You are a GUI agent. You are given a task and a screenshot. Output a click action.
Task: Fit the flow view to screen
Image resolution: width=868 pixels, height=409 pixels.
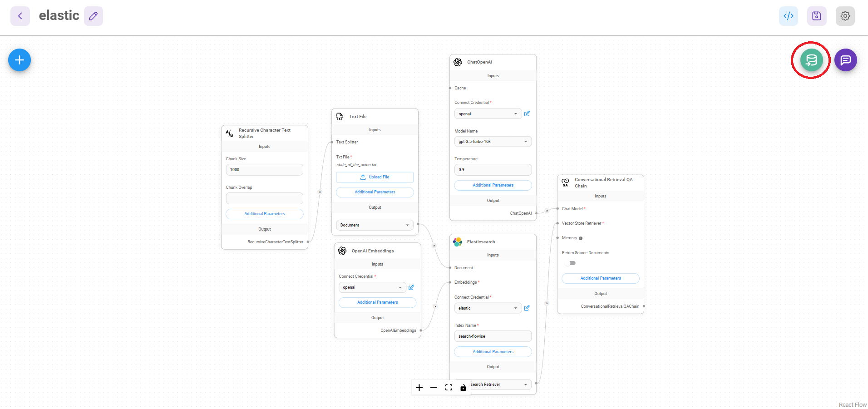[x=449, y=387]
